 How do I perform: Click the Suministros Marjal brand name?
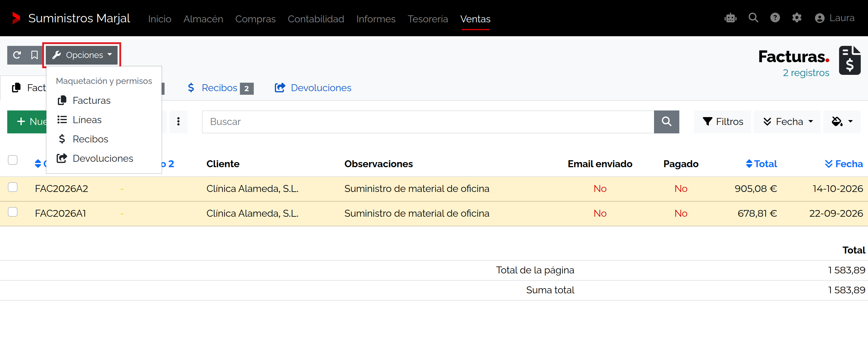click(79, 18)
